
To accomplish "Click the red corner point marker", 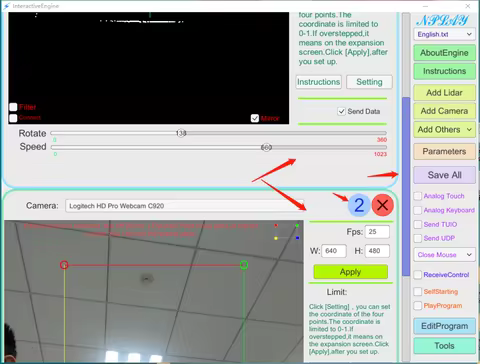I will 64,265.
